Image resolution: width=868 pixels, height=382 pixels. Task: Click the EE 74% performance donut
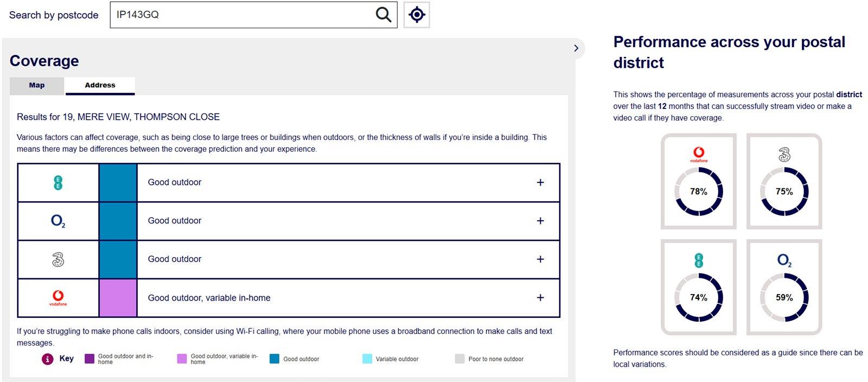pos(699,297)
